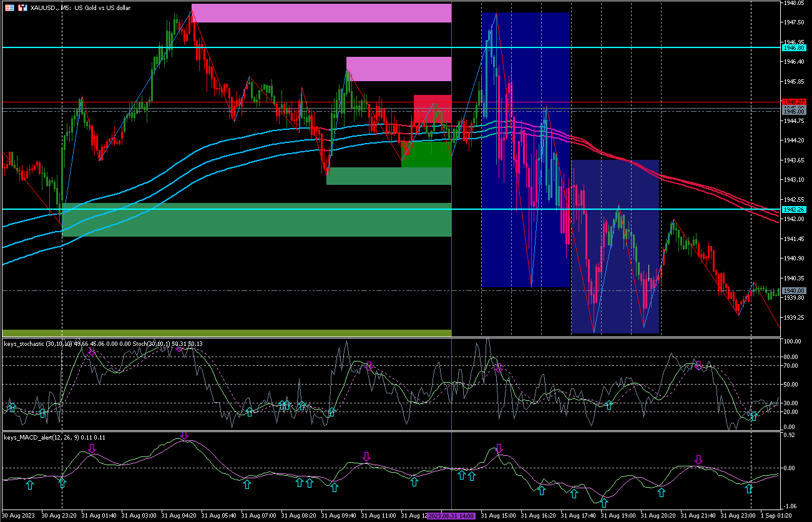Click the 30 Aug 2023 date label

[x=19, y=516]
